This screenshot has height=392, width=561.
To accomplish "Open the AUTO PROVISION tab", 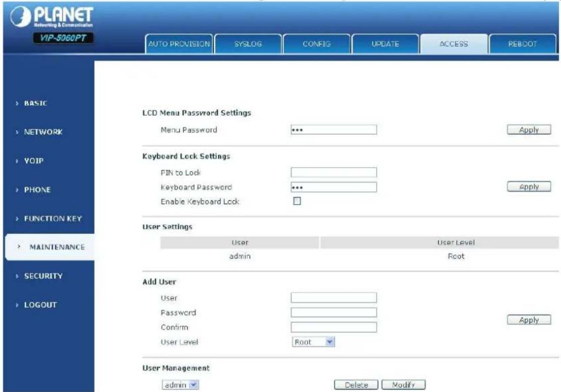I will (179, 44).
